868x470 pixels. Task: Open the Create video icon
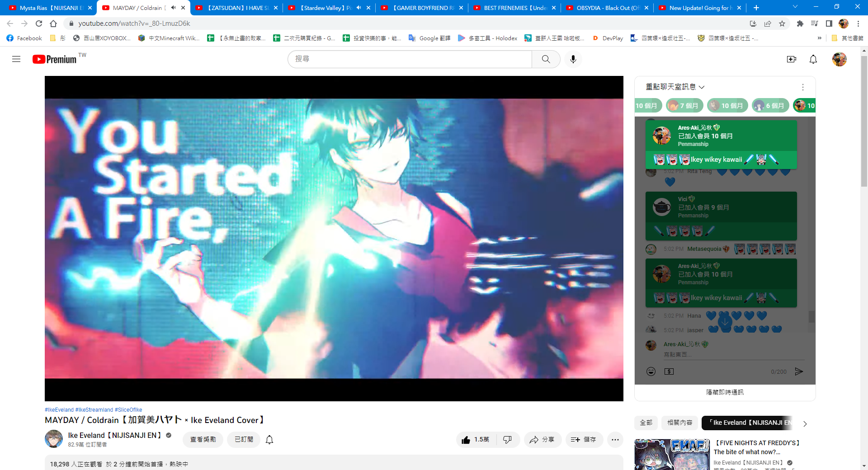click(792, 59)
